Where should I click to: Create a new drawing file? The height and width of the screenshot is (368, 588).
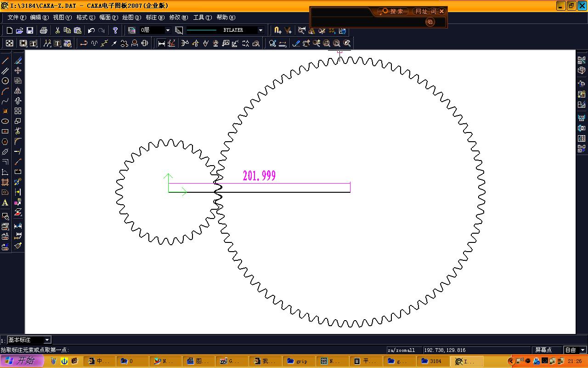9,30
